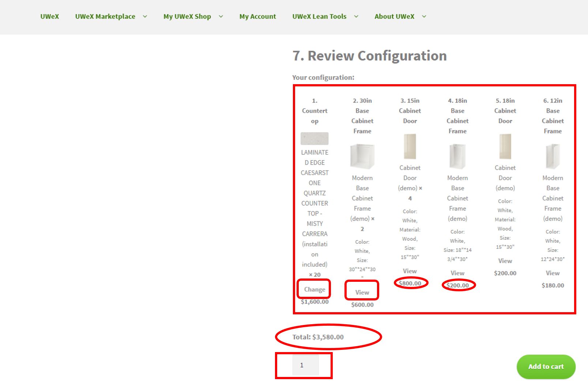Click the countertop quartz sample thumbnail
The height and width of the screenshot is (385, 588).
[x=314, y=139]
